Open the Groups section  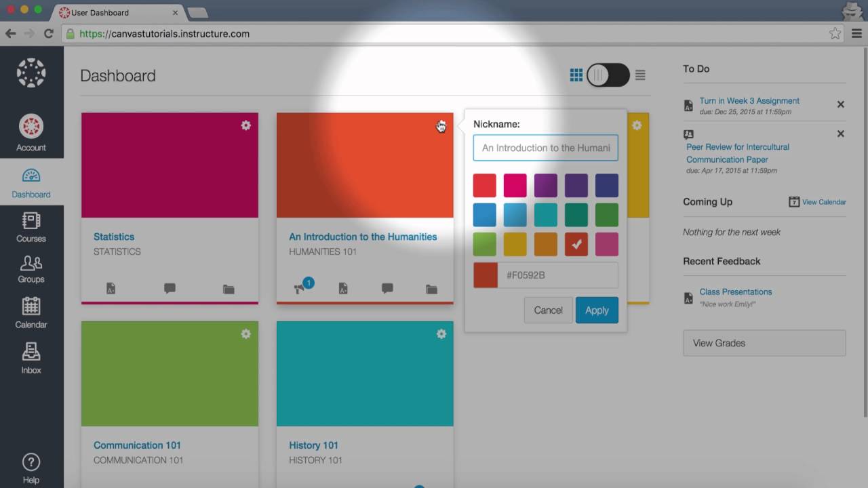coord(31,268)
